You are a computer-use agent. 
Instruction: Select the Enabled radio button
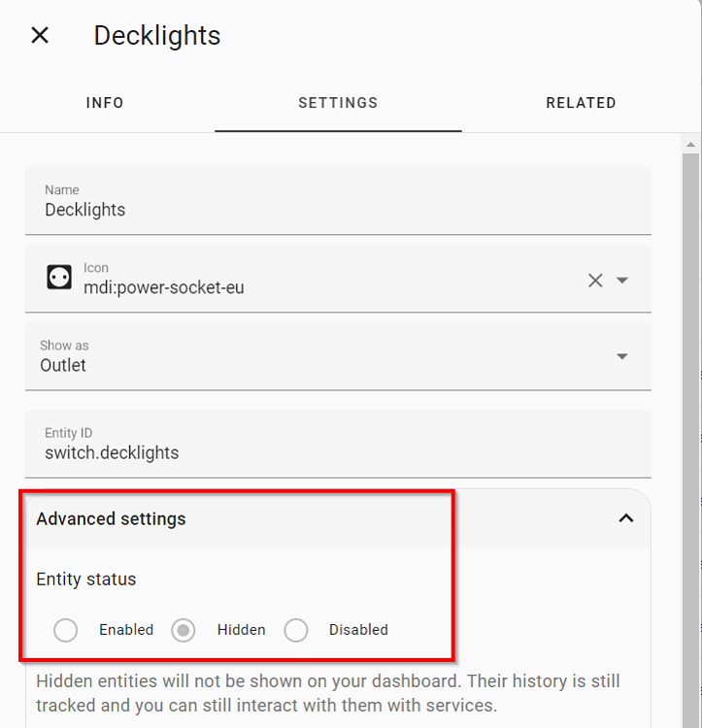point(66,630)
